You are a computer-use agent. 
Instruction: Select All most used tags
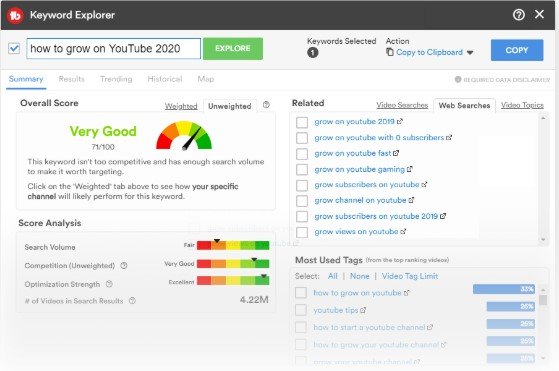click(x=333, y=276)
